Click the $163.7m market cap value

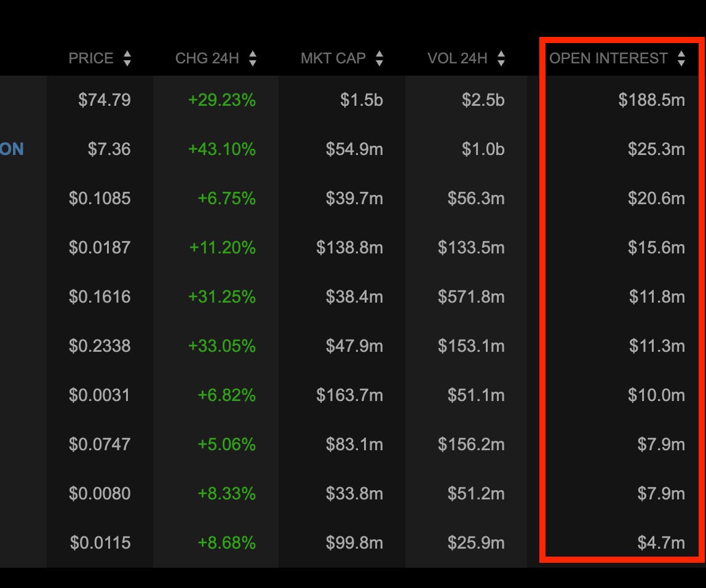349,395
